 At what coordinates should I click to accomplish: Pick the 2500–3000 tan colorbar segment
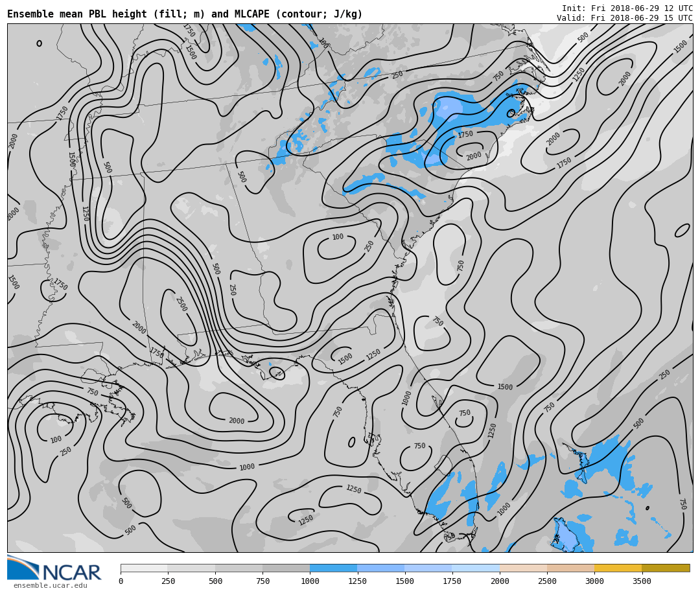[570, 568]
